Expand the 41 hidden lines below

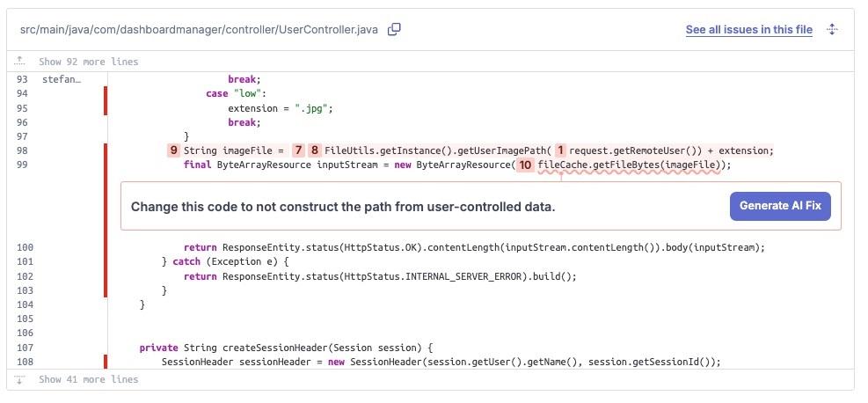point(88,379)
